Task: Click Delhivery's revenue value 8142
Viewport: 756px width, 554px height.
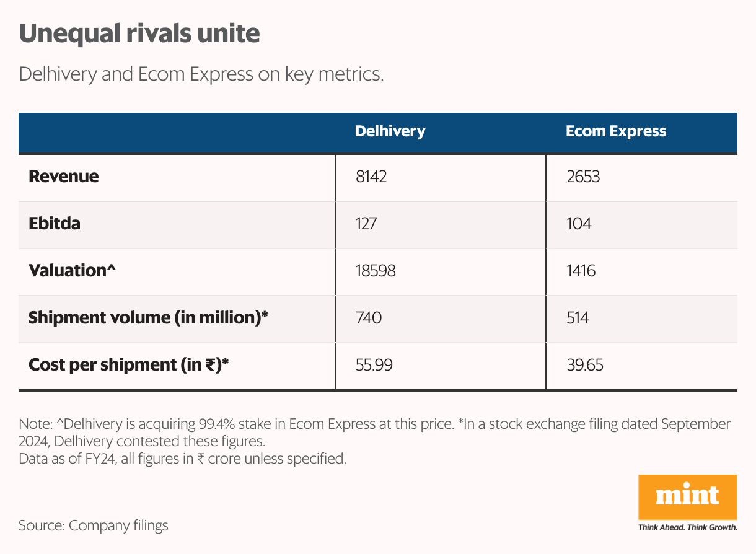Action: (371, 177)
